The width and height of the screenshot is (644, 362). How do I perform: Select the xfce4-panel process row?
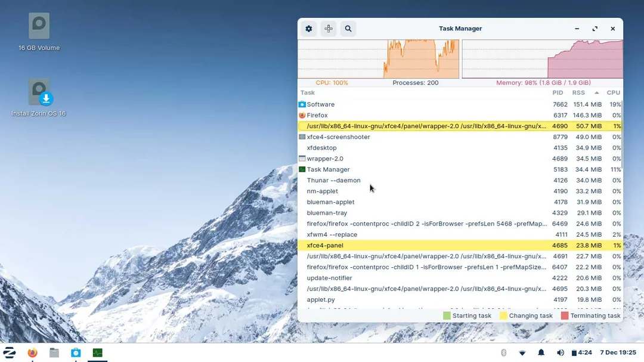tap(460, 245)
